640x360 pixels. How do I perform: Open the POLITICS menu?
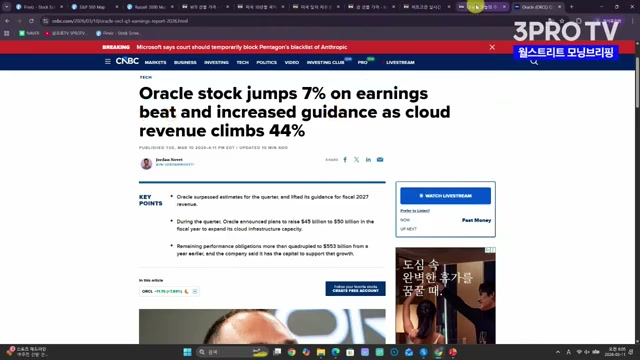[x=267, y=62]
